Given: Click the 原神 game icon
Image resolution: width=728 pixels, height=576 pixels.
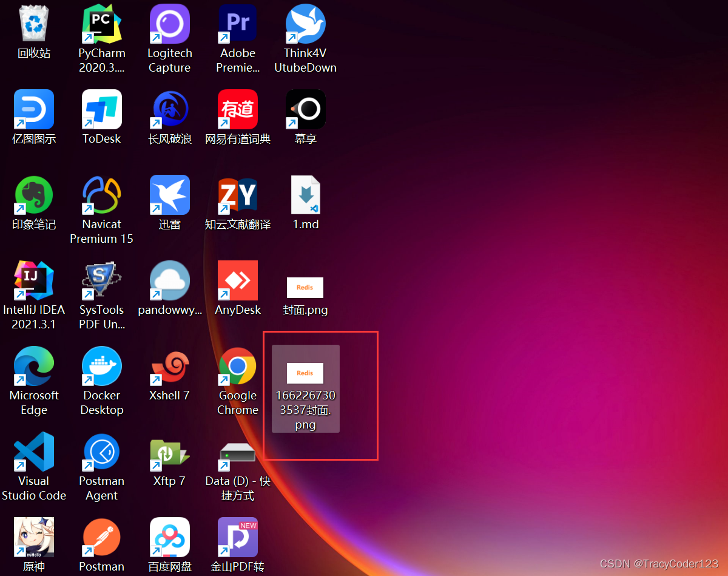Looking at the screenshot, I should [x=34, y=538].
